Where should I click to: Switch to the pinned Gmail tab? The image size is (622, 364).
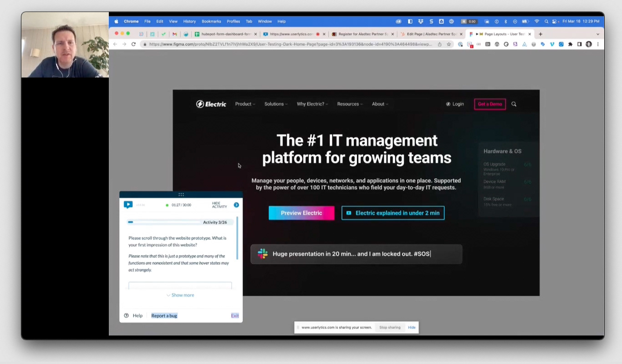pos(174,34)
